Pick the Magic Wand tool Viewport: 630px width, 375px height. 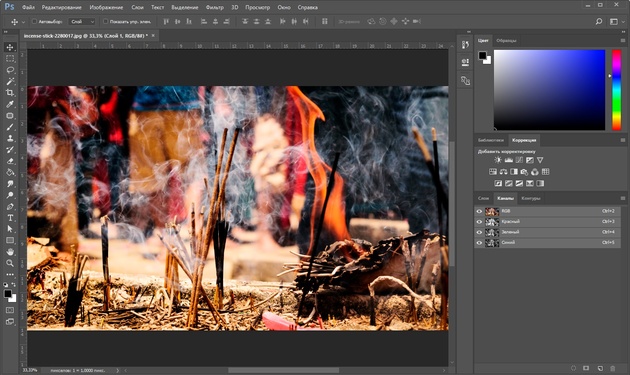point(10,82)
